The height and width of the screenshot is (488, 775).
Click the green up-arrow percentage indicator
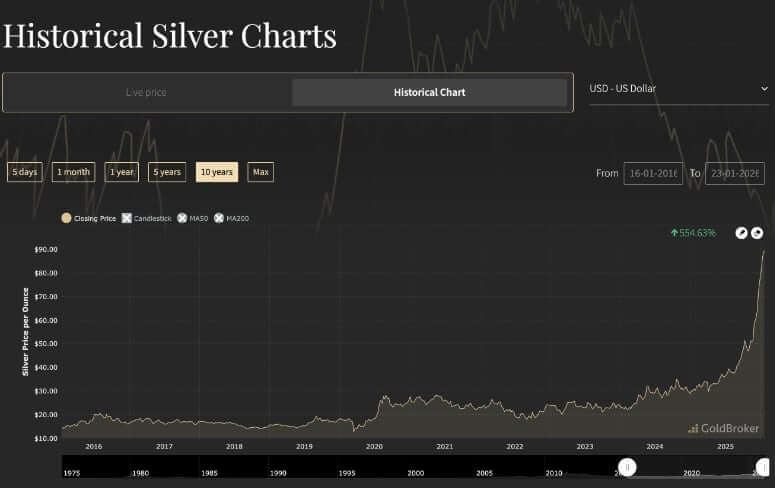click(693, 233)
